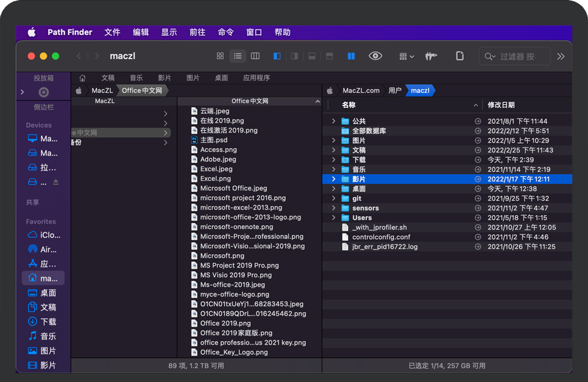Click 应用程序 in favorites bar

point(256,78)
